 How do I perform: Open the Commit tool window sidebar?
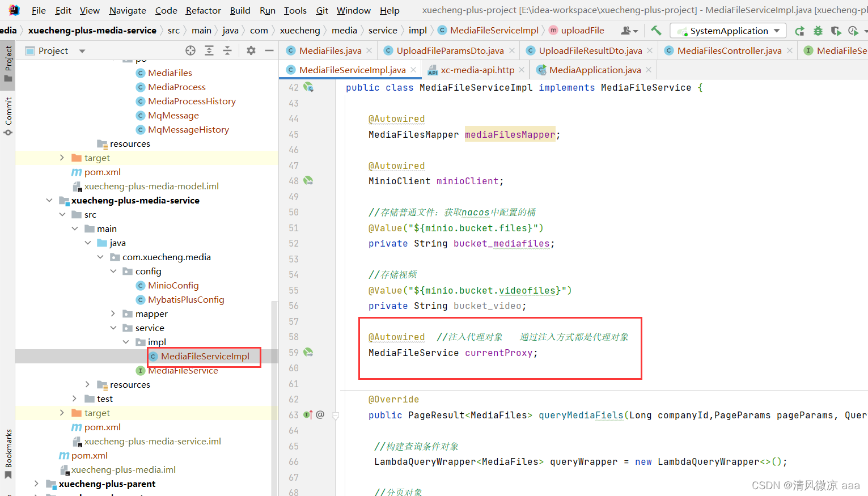click(x=8, y=116)
